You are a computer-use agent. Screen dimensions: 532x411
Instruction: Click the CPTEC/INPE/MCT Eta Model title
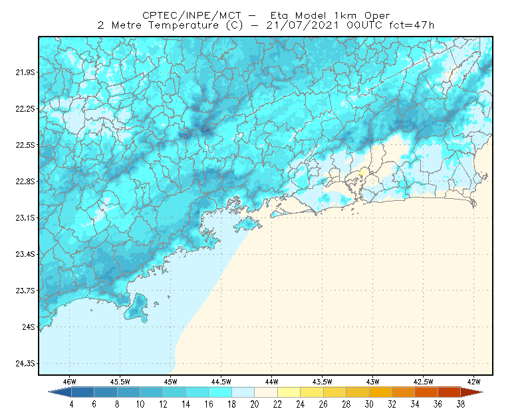point(266,15)
